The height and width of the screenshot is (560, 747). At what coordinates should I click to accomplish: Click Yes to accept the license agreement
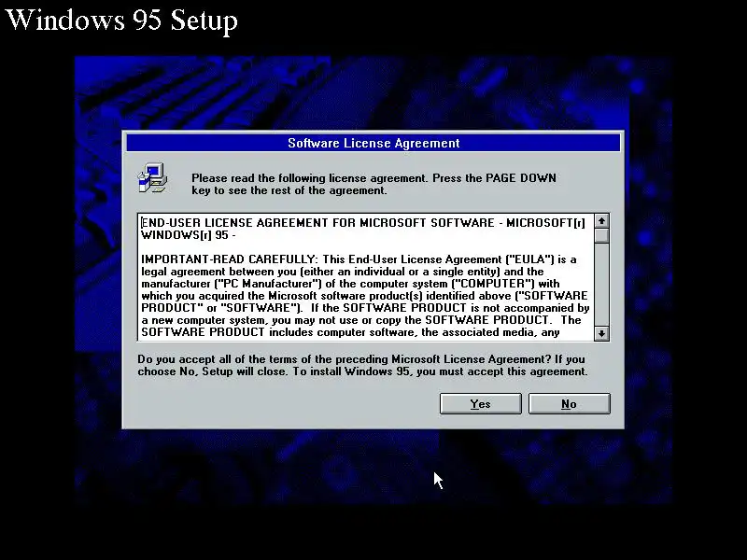(x=480, y=403)
